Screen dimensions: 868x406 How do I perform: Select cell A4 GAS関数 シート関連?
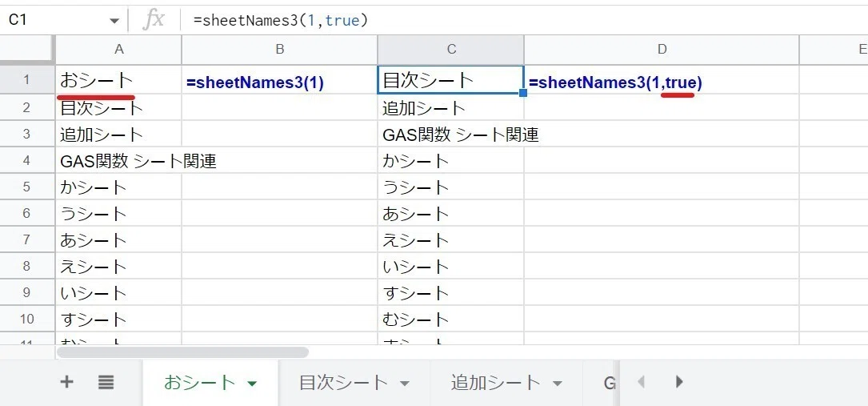pos(118,161)
